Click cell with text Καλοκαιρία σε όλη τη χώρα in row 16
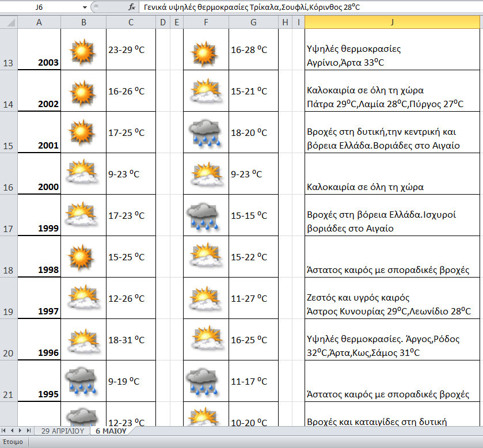Screen dimensions: 483x448 pyautogui.click(x=392, y=174)
